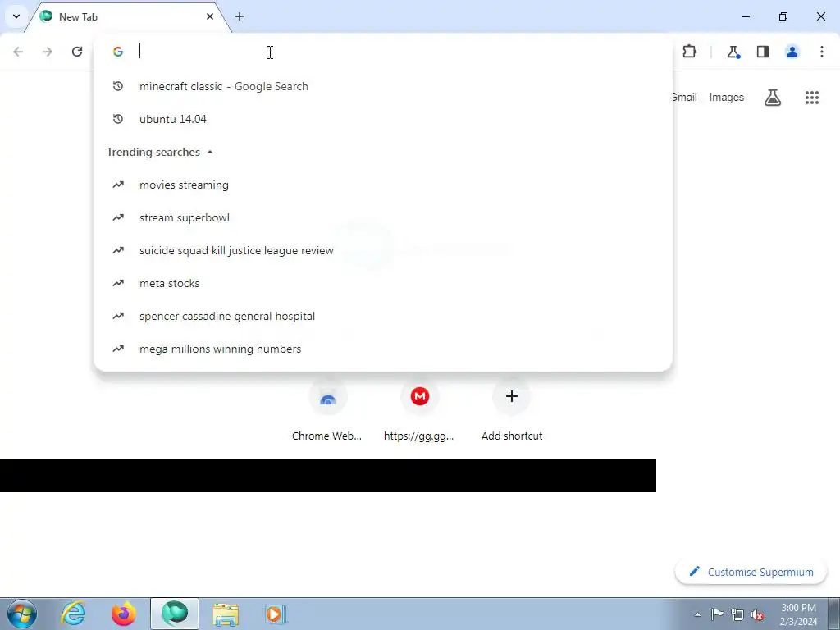Close the New Tab tab

click(x=210, y=16)
